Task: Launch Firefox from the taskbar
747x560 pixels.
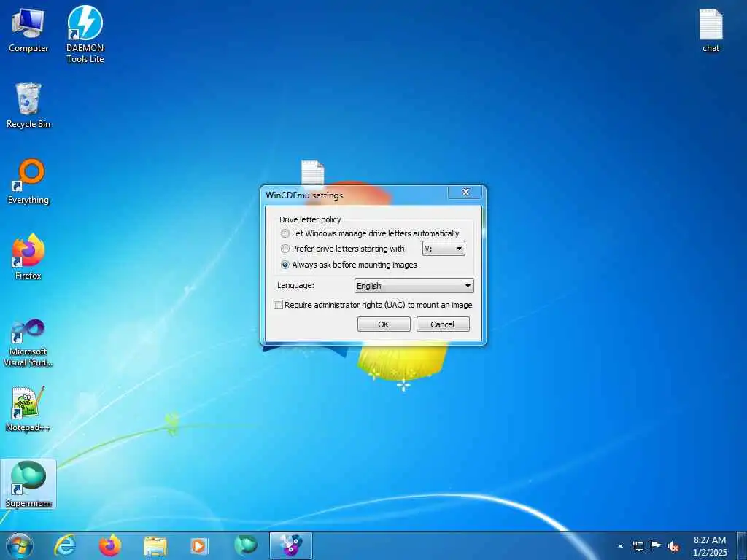Action: click(110, 545)
